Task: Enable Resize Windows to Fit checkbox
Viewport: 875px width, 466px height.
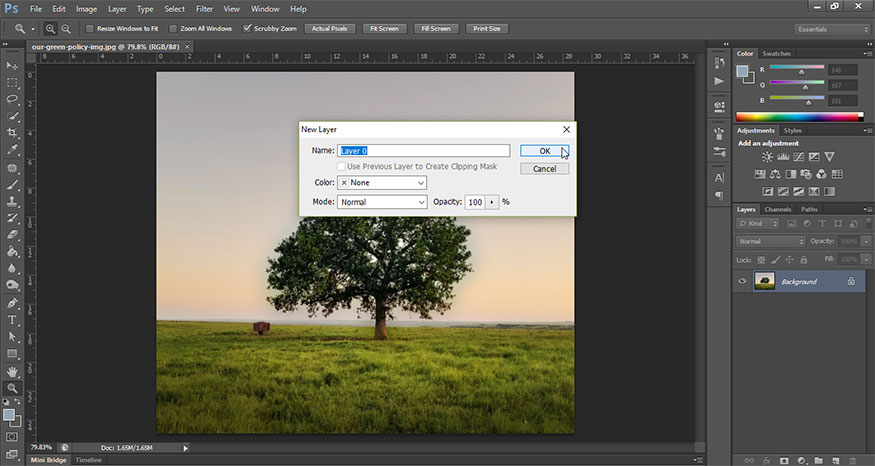Action: pos(90,29)
